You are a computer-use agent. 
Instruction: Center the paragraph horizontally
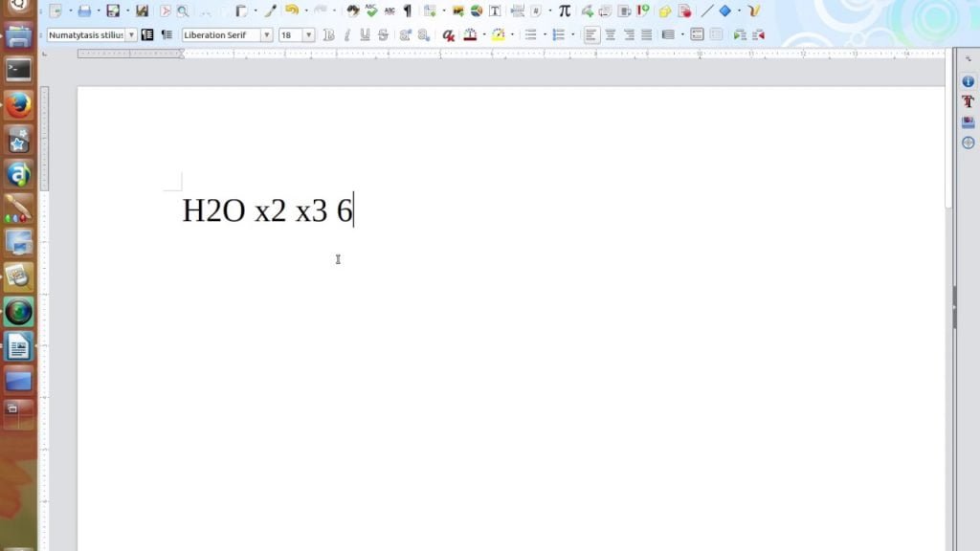click(x=610, y=35)
